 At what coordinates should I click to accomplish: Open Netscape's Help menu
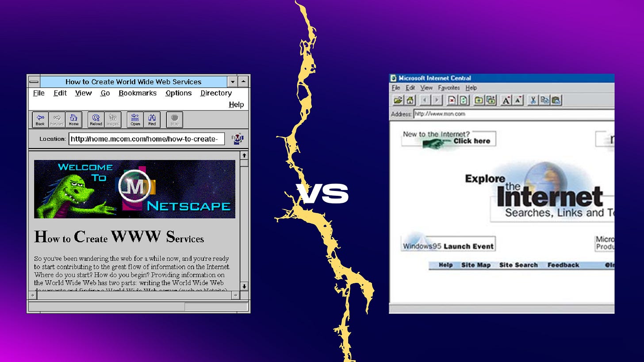tap(236, 104)
